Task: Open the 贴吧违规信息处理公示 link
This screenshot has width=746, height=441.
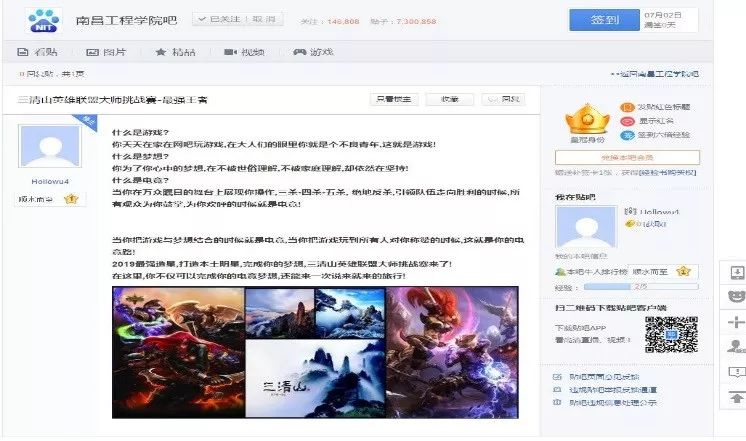Action: [613, 402]
